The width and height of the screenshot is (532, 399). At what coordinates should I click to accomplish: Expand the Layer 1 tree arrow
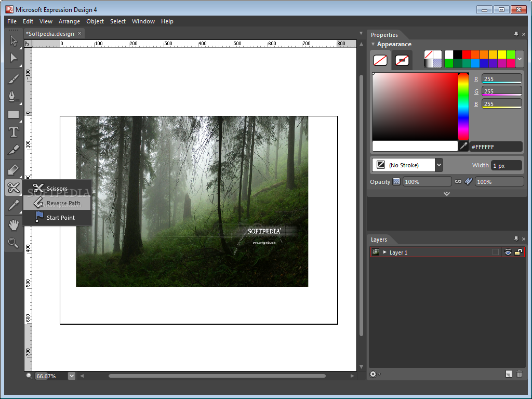point(384,252)
